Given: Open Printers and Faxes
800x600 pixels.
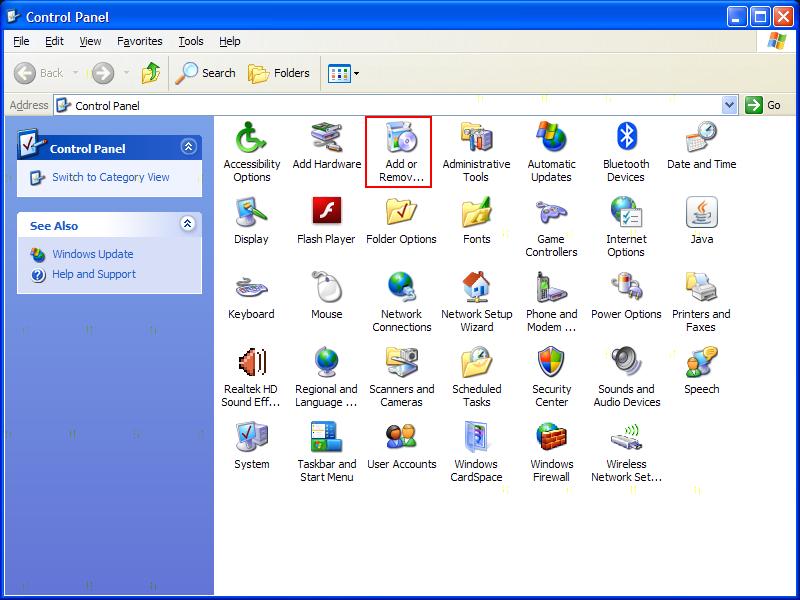Looking at the screenshot, I should [701, 302].
